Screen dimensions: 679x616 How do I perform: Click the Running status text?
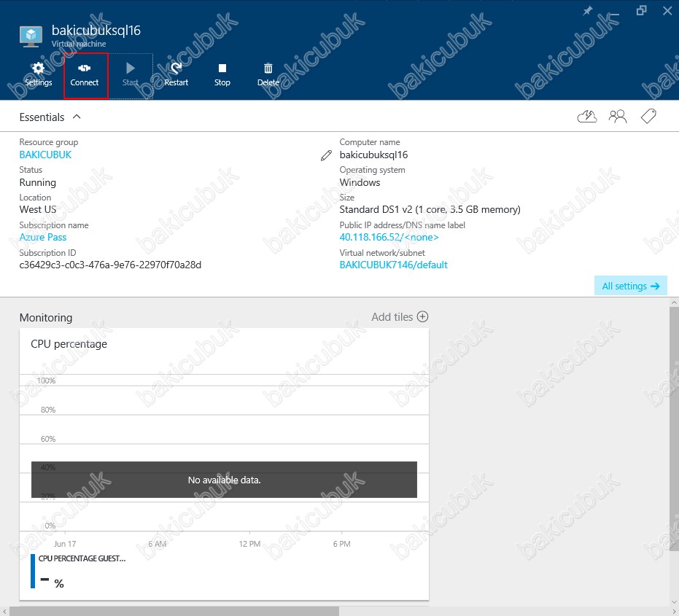tap(38, 183)
